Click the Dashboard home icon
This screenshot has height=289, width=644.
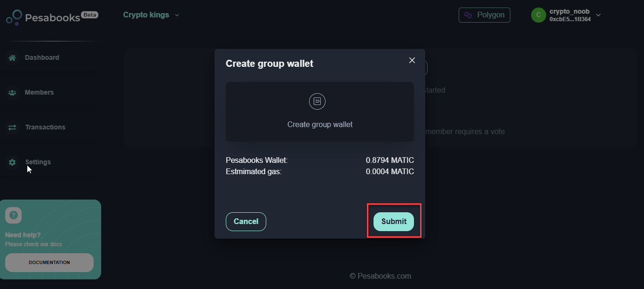[12, 58]
